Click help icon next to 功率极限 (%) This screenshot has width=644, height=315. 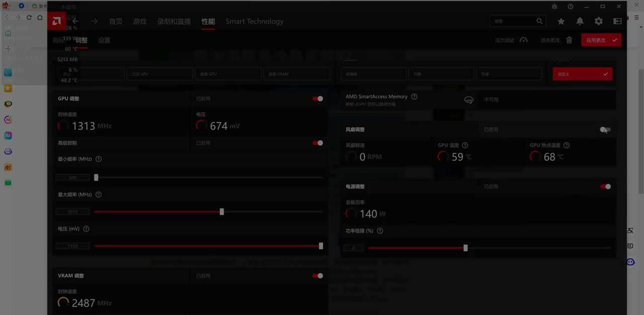pos(380,231)
